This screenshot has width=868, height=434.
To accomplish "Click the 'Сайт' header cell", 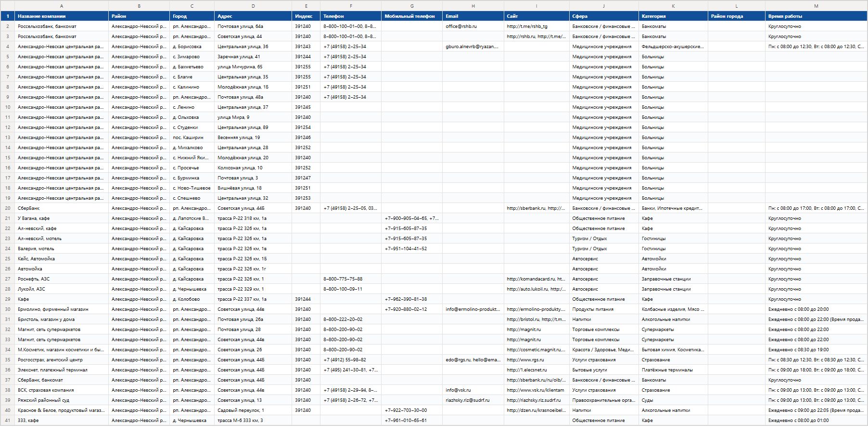I will [x=536, y=16].
